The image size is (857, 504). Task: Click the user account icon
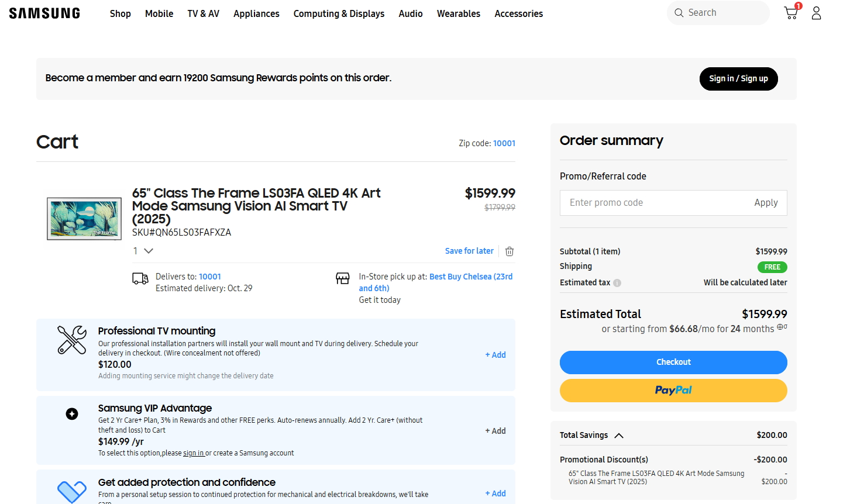coord(816,13)
